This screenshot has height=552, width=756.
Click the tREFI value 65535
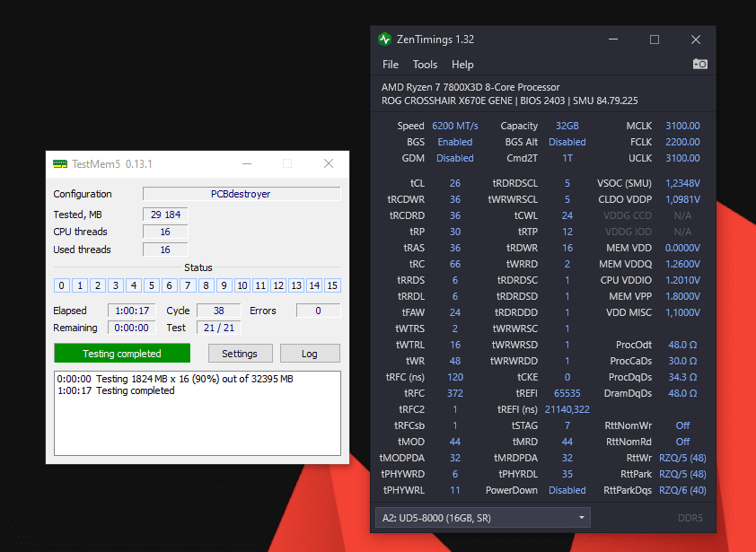pyautogui.click(x=567, y=393)
